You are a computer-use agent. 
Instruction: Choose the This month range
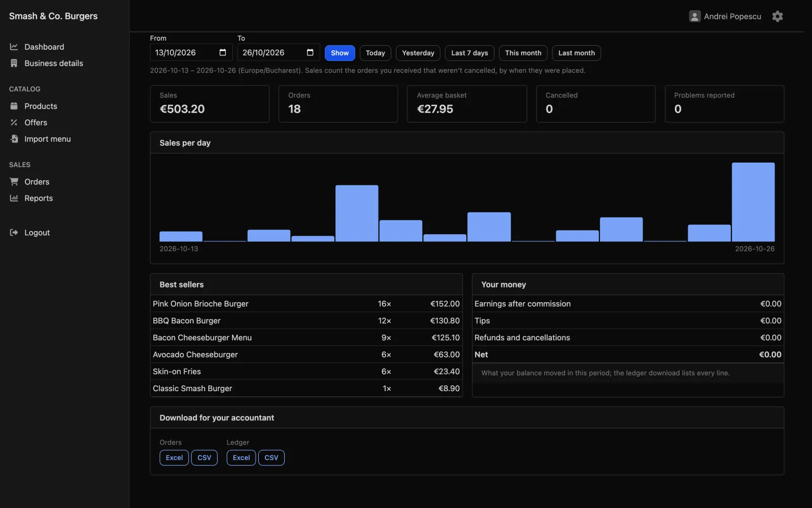pyautogui.click(x=523, y=53)
